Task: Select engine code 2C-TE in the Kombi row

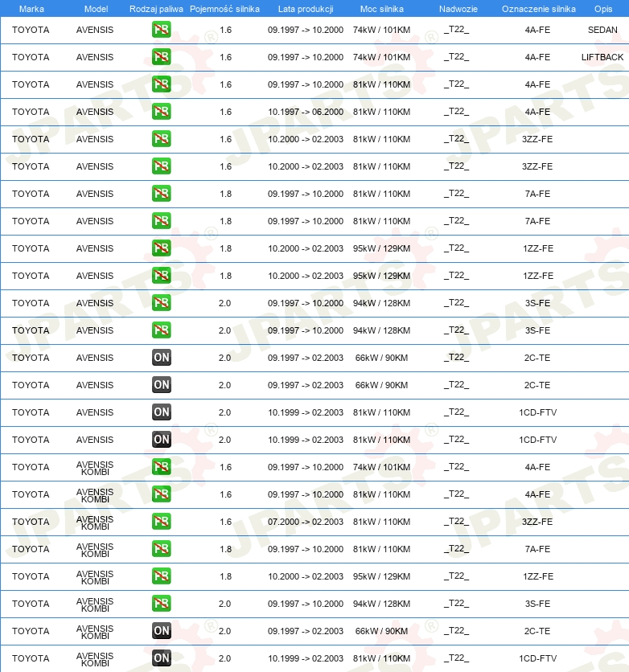Action: [537, 631]
